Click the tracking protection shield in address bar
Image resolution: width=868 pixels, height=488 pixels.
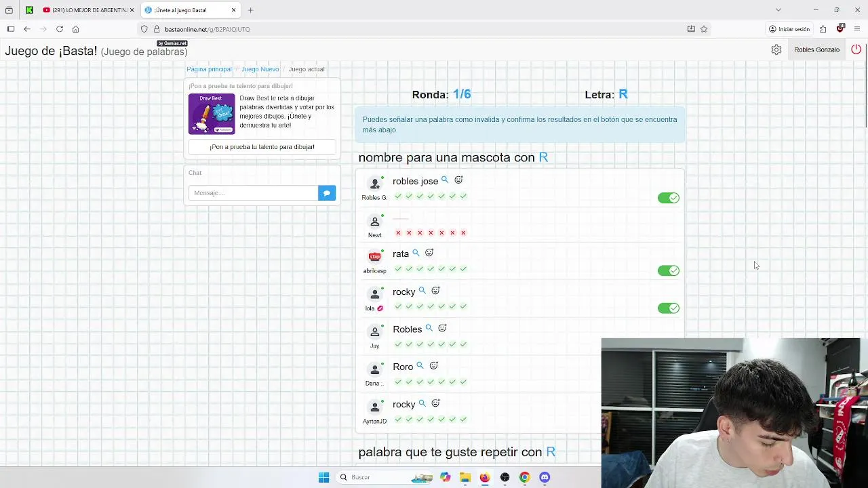pos(144,29)
